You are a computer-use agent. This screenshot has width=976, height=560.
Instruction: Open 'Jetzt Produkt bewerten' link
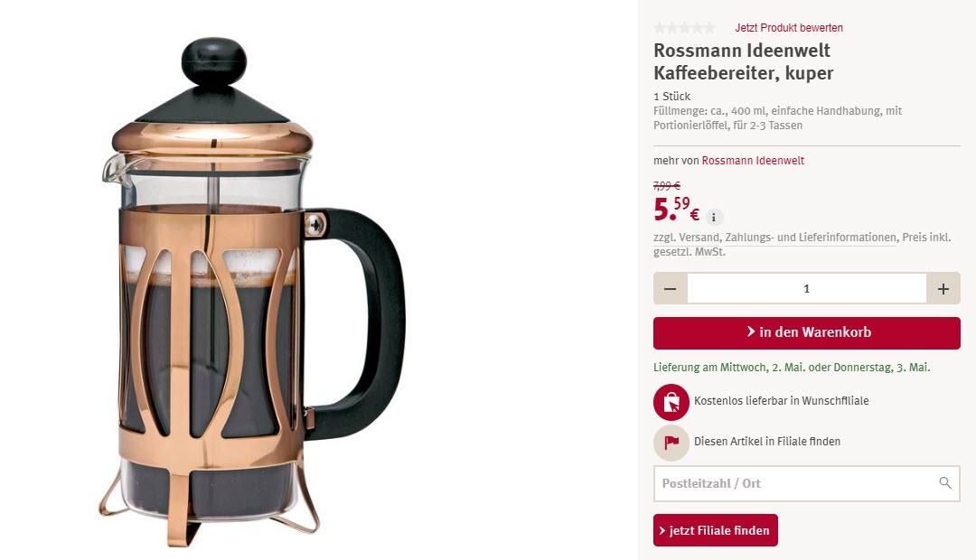pyautogui.click(x=789, y=27)
